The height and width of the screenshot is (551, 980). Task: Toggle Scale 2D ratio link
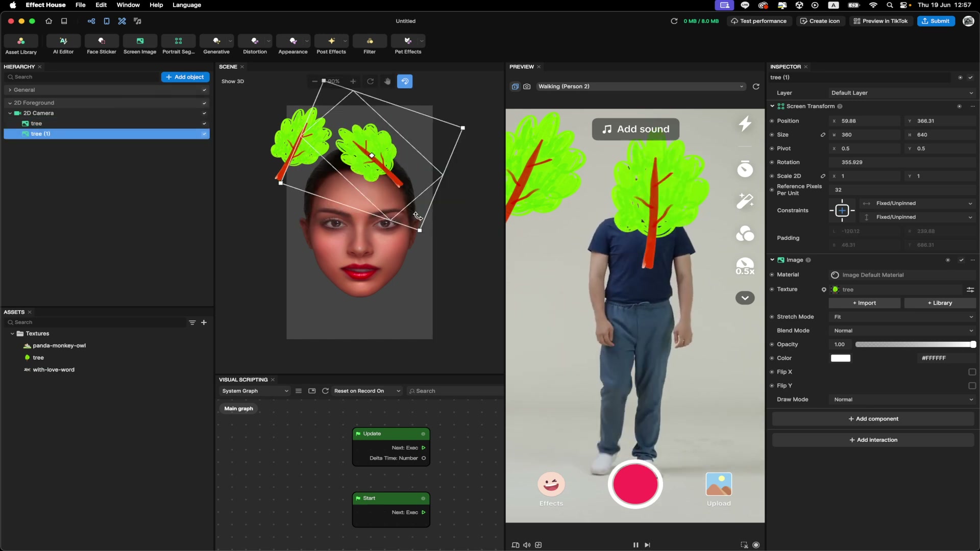(x=823, y=176)
